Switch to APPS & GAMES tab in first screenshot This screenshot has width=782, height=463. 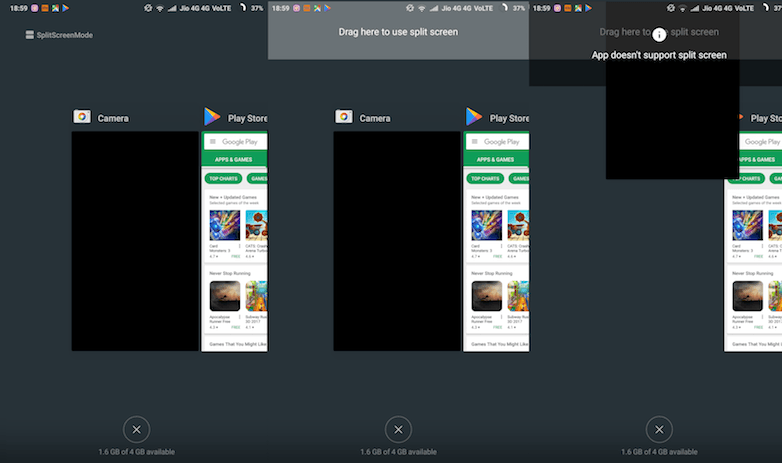pyautogui.click(x=233, y=160)
